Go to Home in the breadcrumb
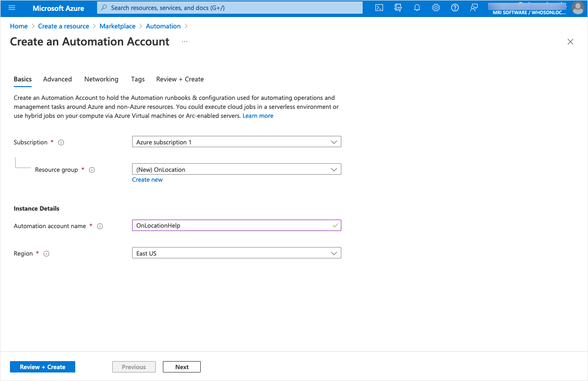 tap(19, 26)
